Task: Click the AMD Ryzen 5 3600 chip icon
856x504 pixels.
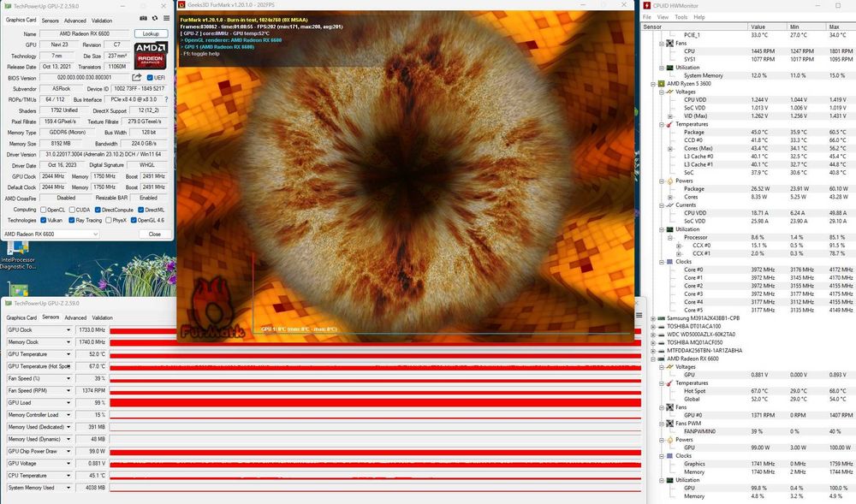Action: tap(661, 84)
